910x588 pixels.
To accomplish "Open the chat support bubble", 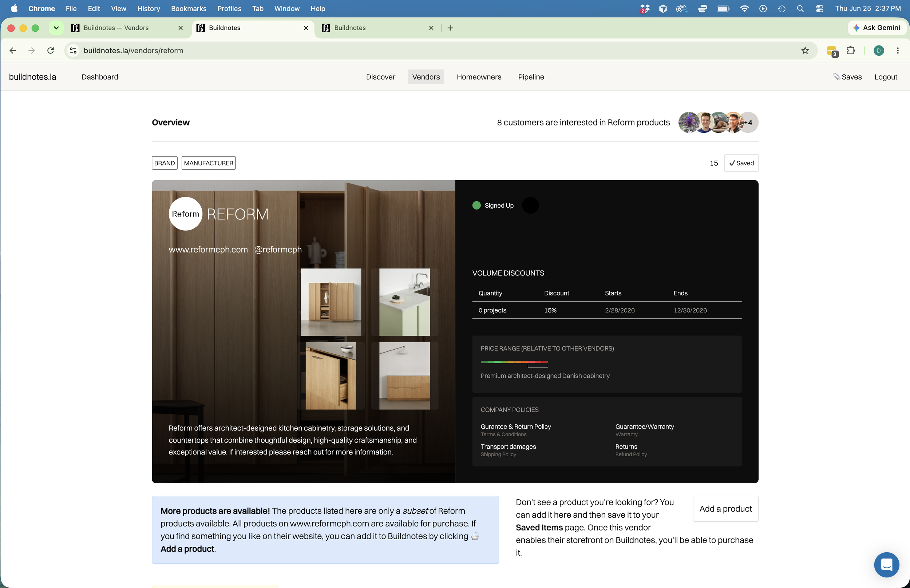I will (x=886, y=564).
